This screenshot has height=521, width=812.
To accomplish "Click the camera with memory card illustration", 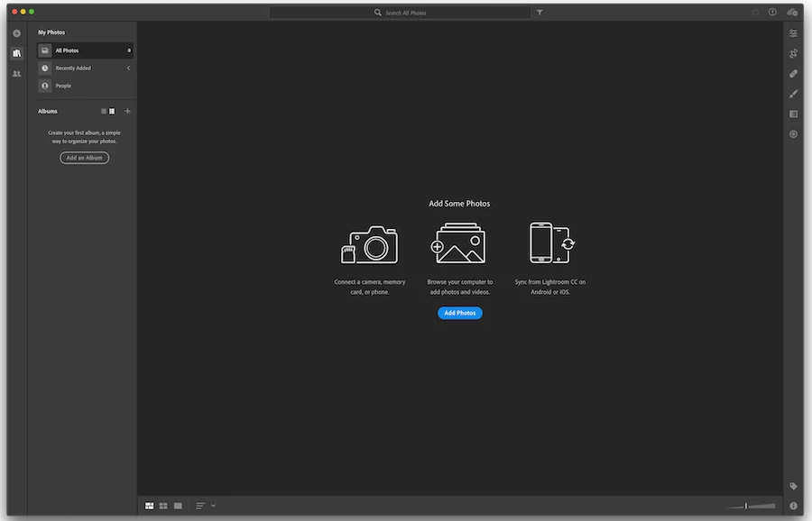I will [369, 244].
